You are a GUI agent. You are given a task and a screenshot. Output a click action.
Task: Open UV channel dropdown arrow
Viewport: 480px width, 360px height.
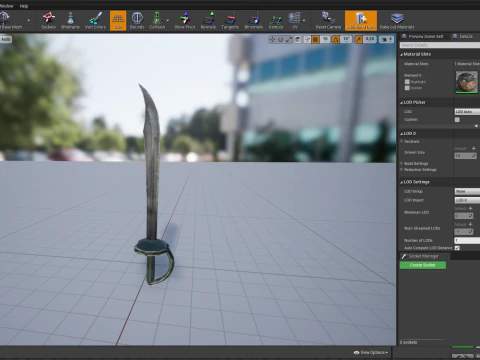point(304,21)
